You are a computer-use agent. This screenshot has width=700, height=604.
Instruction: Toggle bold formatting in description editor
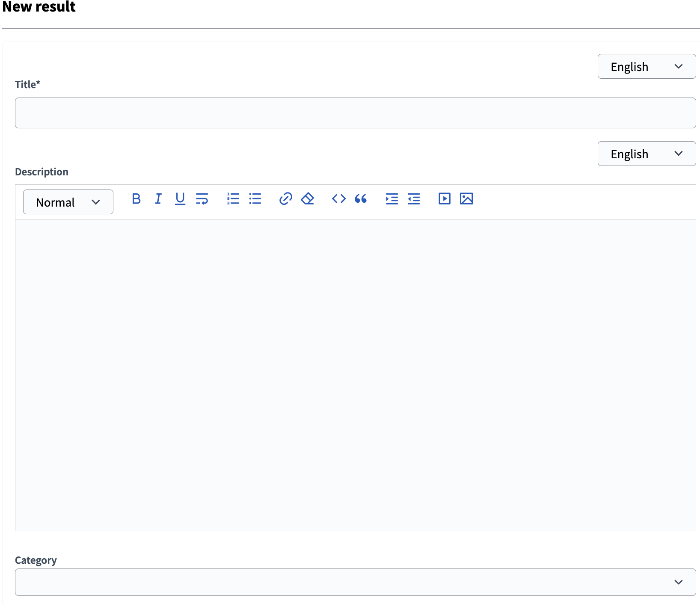click(136, 199)
